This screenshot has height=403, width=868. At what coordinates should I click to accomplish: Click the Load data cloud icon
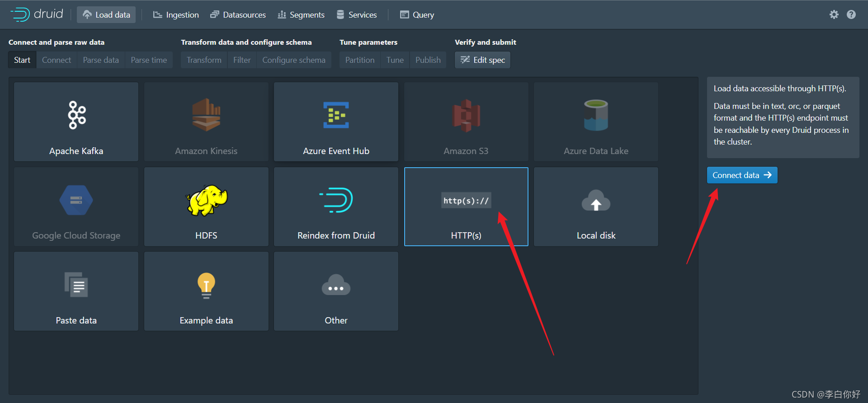pyautogui.click(x=87, y=15)
